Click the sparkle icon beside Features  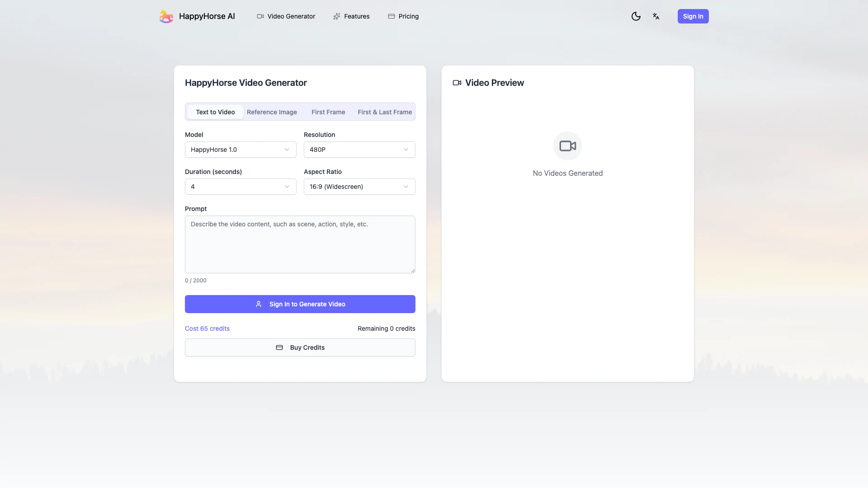[x=337, y=16]
